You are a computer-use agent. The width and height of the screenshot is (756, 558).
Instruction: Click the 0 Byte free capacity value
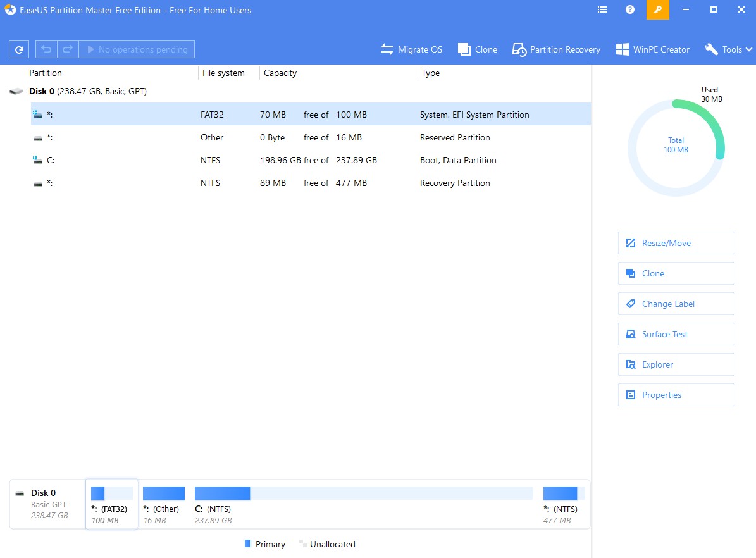273,137
